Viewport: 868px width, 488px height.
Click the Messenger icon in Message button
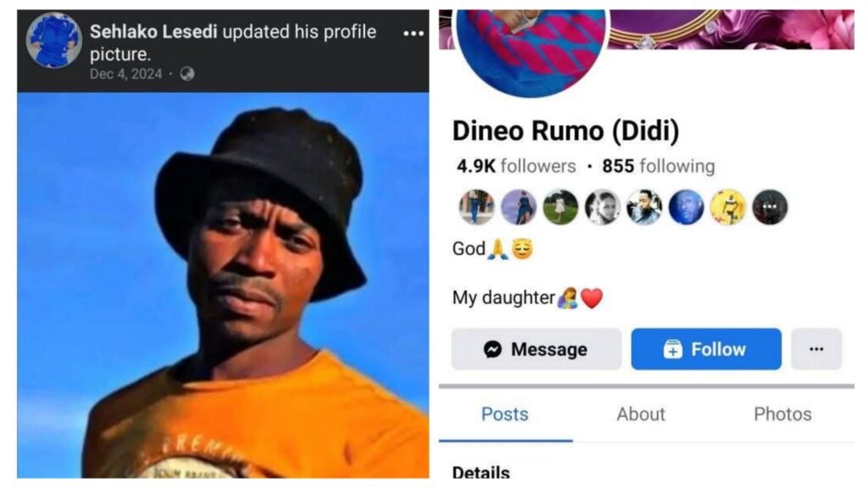pyautogui.click(x=492, y=349)
